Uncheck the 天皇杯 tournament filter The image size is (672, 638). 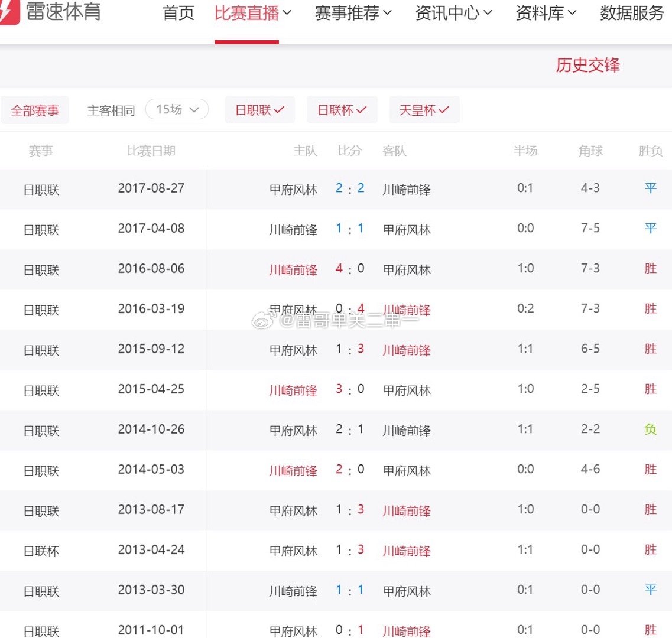[x=424, y=109]
